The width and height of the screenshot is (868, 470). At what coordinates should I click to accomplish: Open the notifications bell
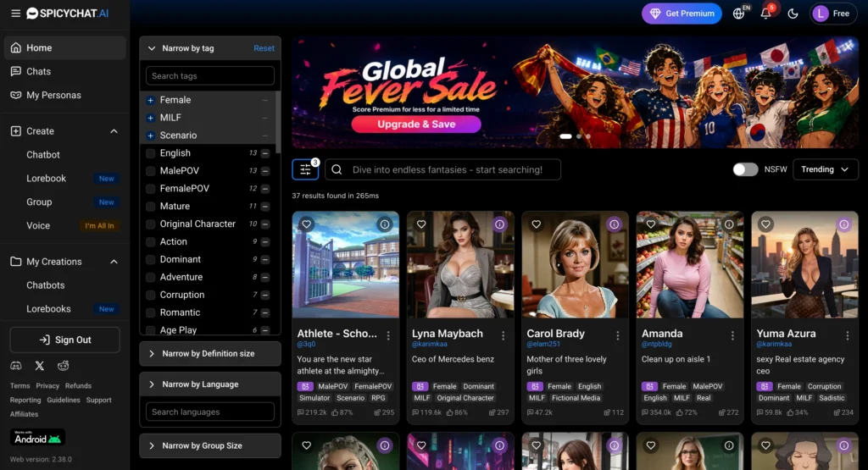pos(765,14)
